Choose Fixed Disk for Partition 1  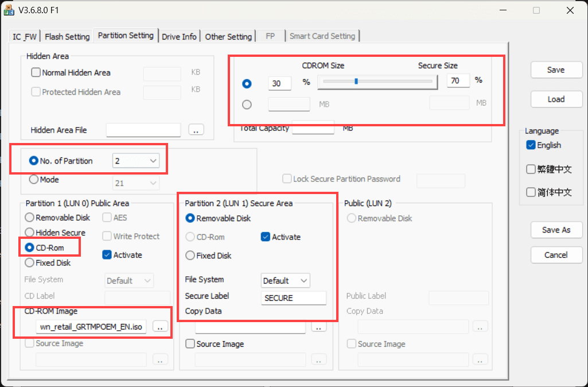(29, 263)
